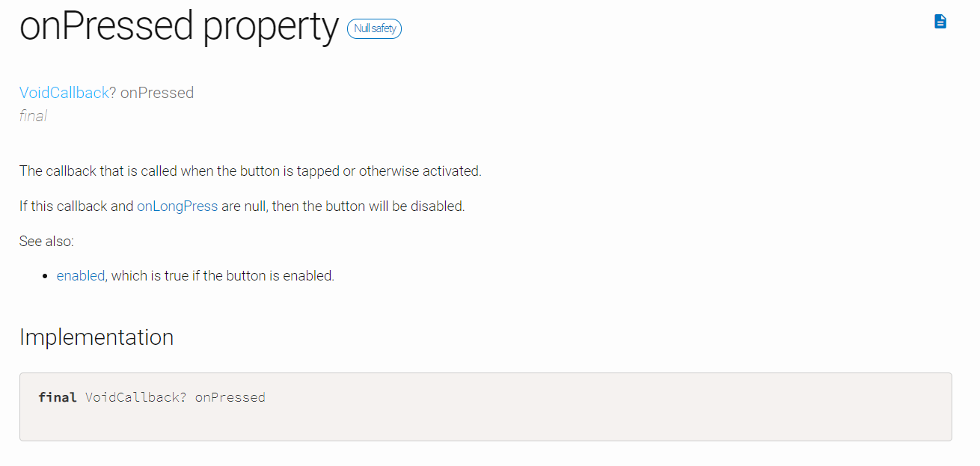The height and width of the screenshot is (466, 980).
Task: Open the view source code document icon
Action: [x=940, y=22]
